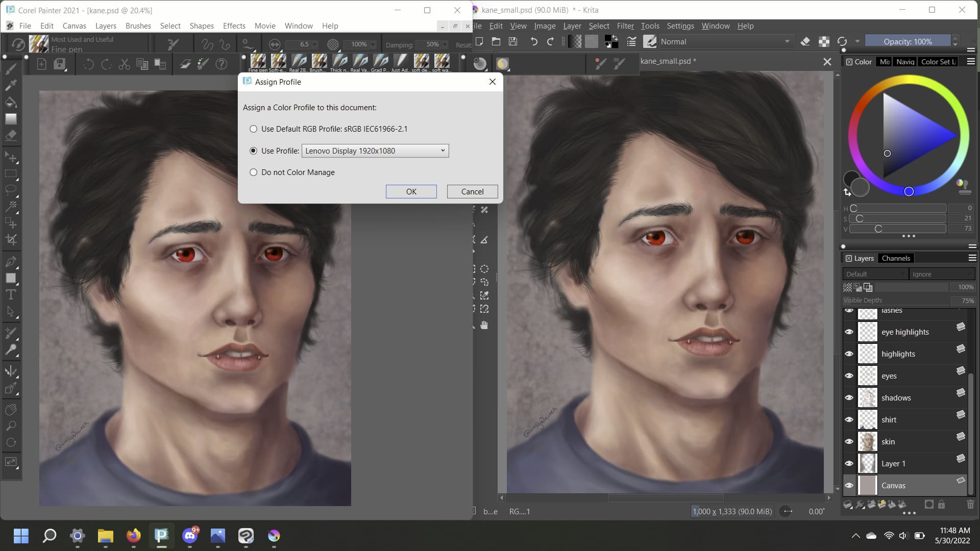Choose the Do not Color Manage option

(x=253, y=172)
